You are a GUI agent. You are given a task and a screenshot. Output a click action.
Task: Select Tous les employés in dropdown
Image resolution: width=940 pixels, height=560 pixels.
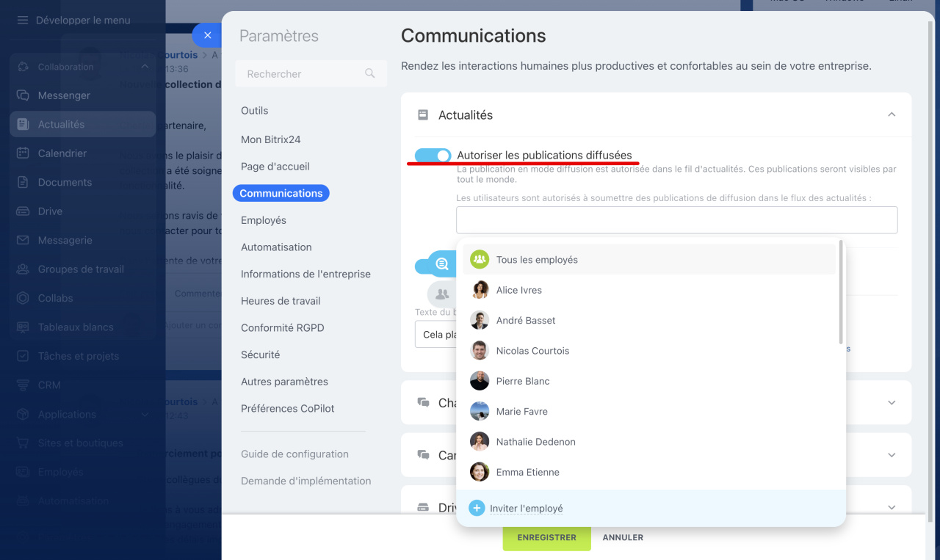tap(649, 260)
